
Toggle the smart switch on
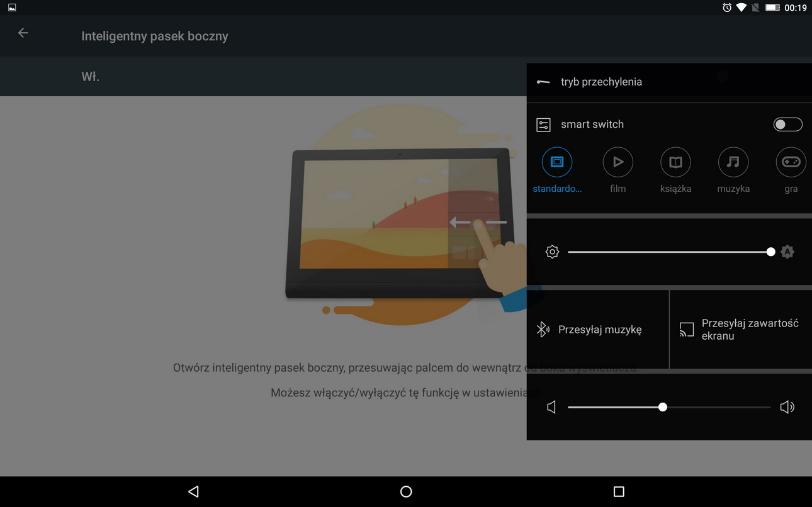pos(787,125)
